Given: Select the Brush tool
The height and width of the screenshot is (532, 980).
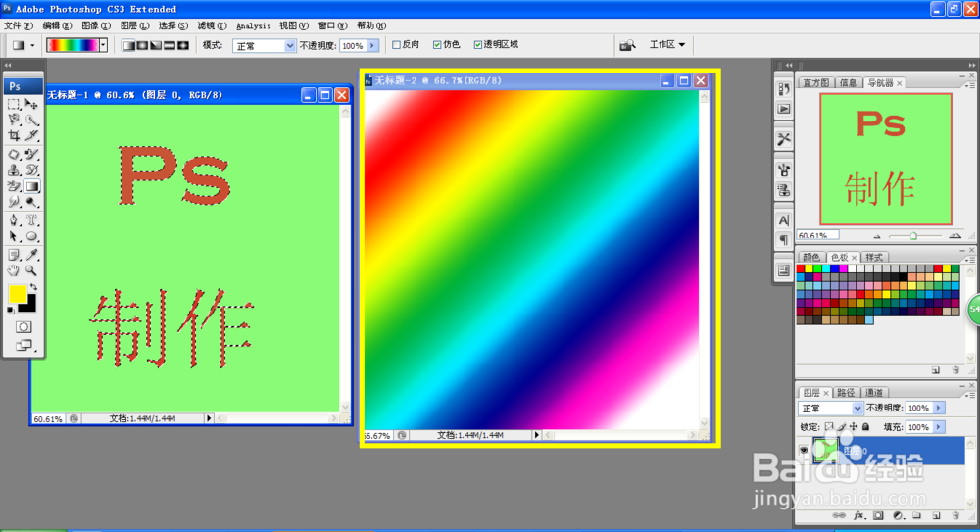Looking at the screenshot, I should click(31, 154).
